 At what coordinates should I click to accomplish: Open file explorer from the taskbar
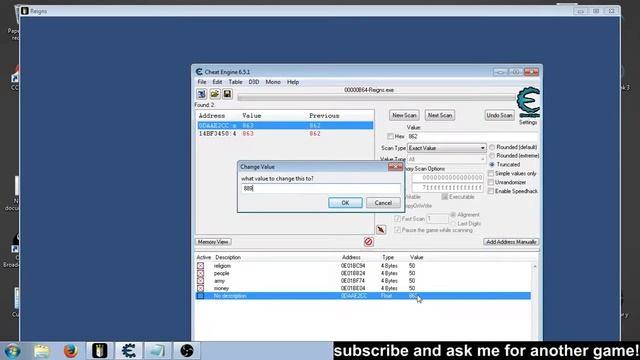(x=42, y=351)
